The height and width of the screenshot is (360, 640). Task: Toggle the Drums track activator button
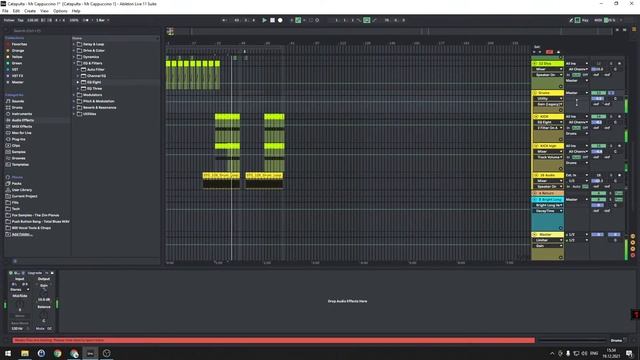point(598,93)
